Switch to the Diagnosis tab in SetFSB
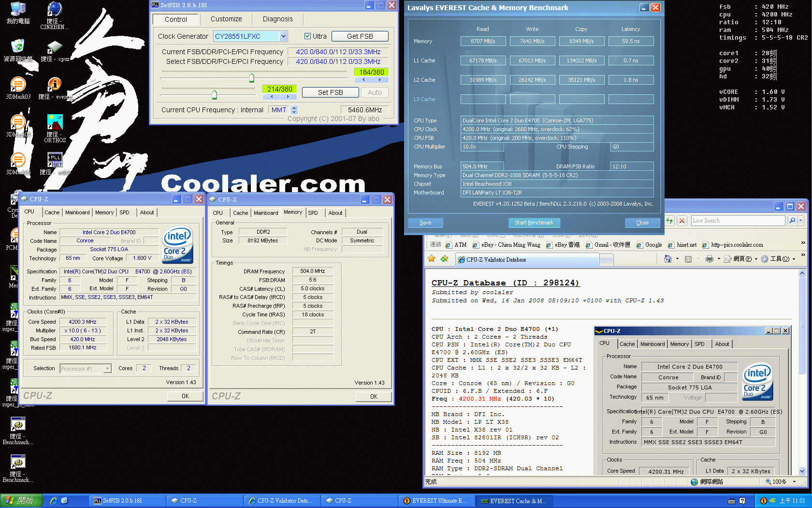This screenshot has height=508, width=812. pyautogui.click(x=277, y=19)
